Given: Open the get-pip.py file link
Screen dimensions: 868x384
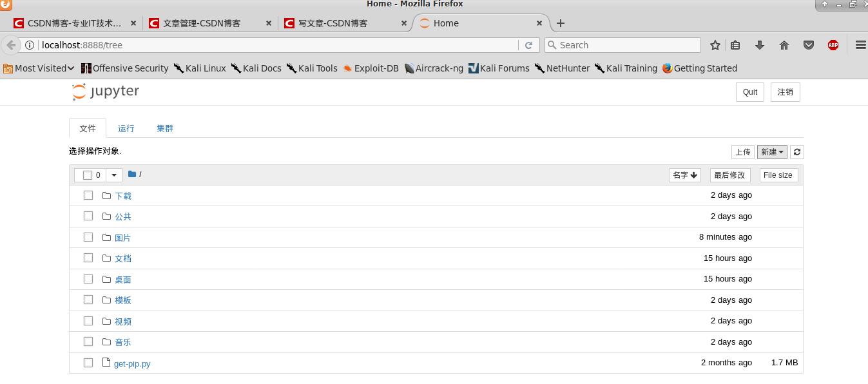Looking at the screenshot, I should point(132,363).
